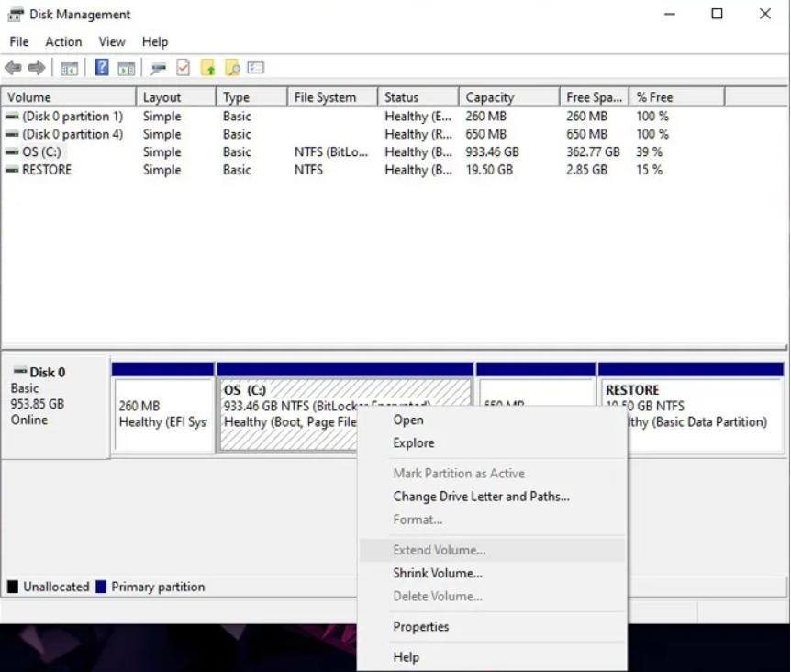
Task: Click the NTFS (BitLo... file system cell
Action: tap(331, 151)
